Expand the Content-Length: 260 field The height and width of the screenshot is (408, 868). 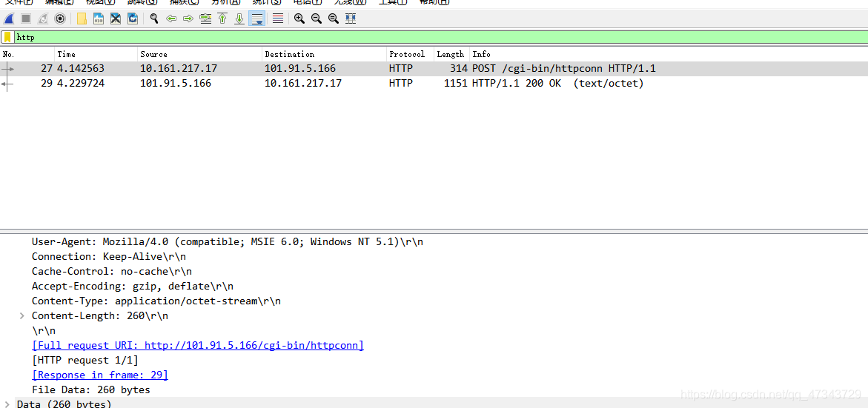pyautogui.click(x=21, y=316)
